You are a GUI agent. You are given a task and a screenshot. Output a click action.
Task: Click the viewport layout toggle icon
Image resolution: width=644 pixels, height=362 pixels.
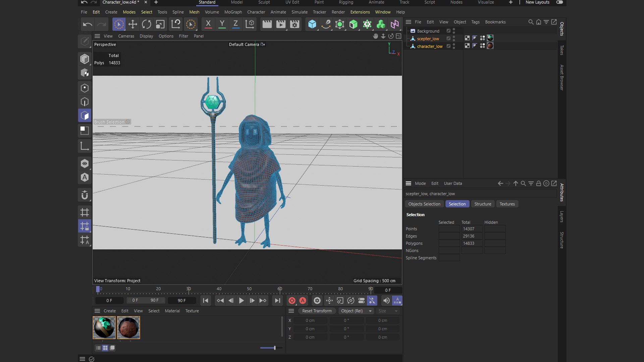tap(398, 36)
